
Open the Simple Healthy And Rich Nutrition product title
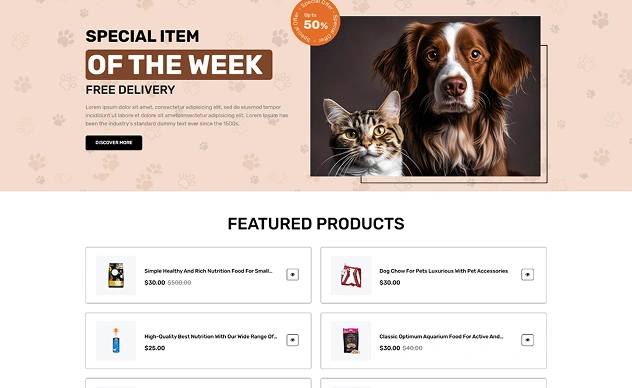(x=208, y=271)
